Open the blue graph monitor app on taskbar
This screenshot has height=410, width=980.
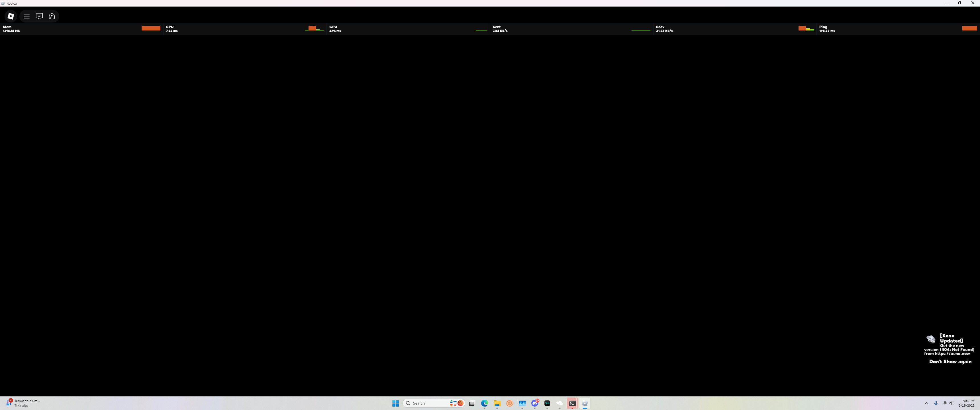point(522,403)
